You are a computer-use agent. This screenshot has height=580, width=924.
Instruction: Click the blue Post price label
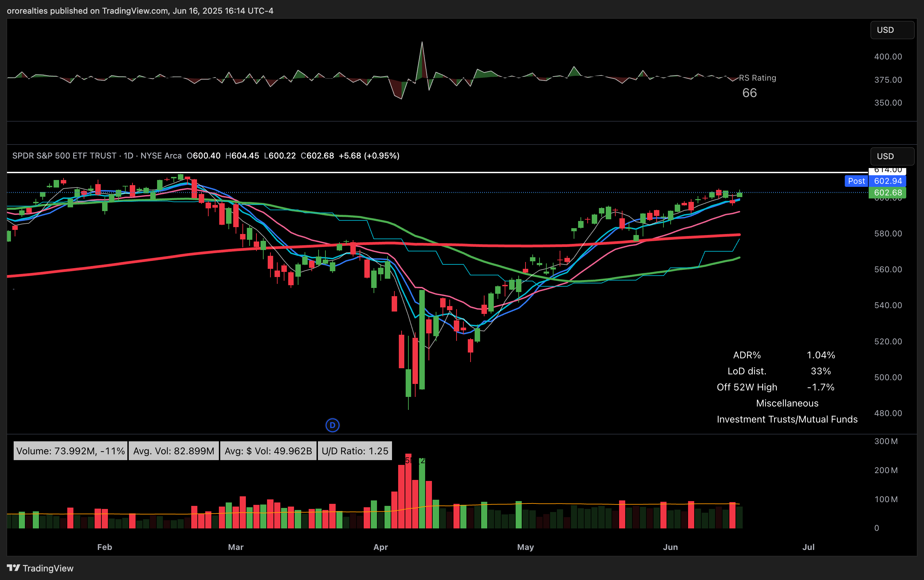tap(856, 181)
